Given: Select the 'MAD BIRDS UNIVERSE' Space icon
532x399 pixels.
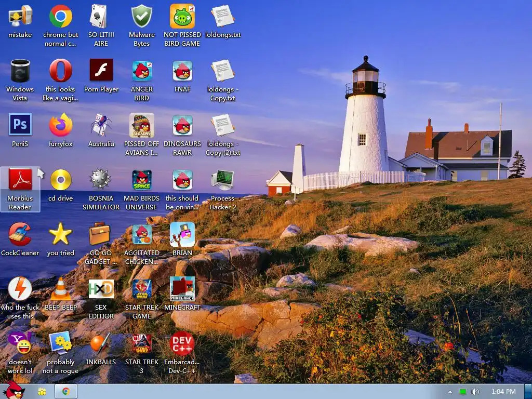Looking at the screenshot, I should click(x=141, y=179).
